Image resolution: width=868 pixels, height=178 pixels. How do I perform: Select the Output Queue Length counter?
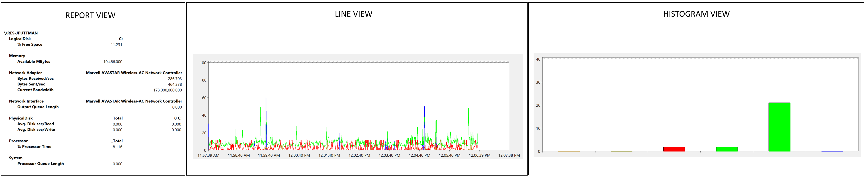(38, 107)
